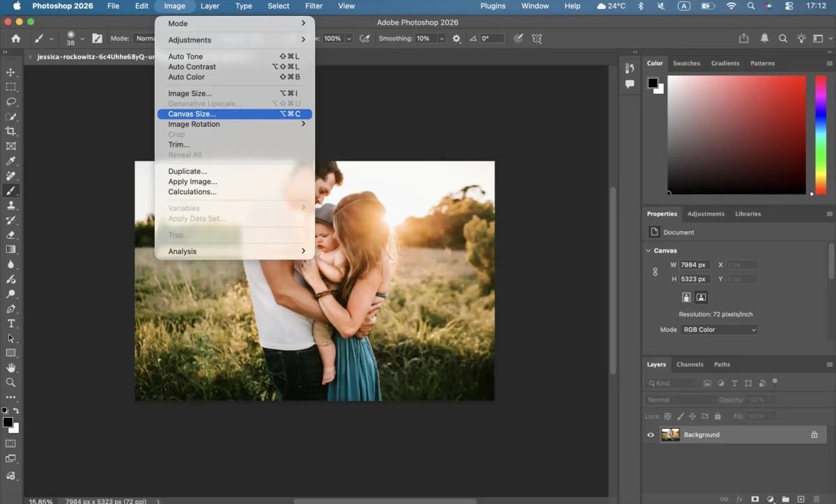Open the Smoothing percentage dropdown
This screenshot has width=836, height=504.
pyautogui.click(x=442, y=38)
